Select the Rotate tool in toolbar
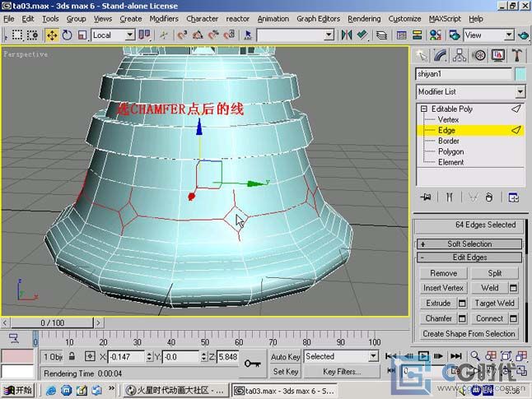 pyautogui.click(x=68, y=35)
